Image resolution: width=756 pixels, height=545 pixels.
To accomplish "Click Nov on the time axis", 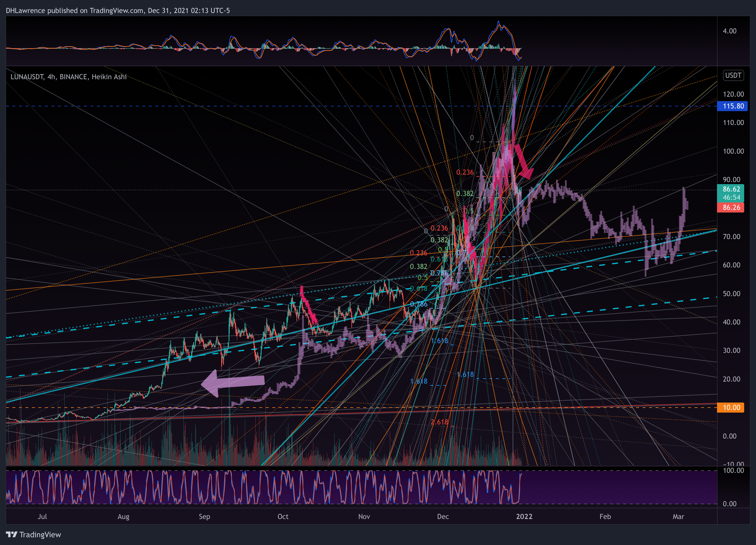I will click(x=364, y=517).
